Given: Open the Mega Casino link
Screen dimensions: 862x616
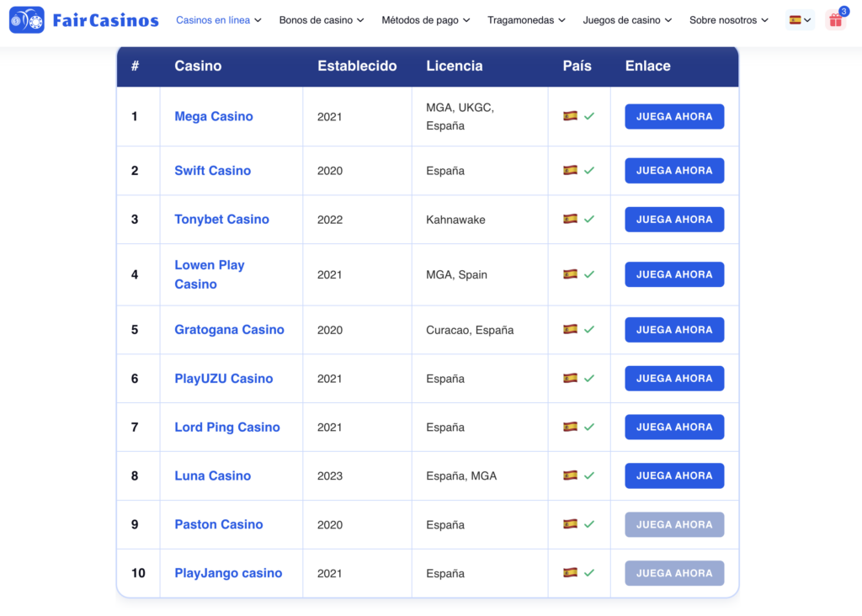Looking at the screenshot, I should coord(214,116).
